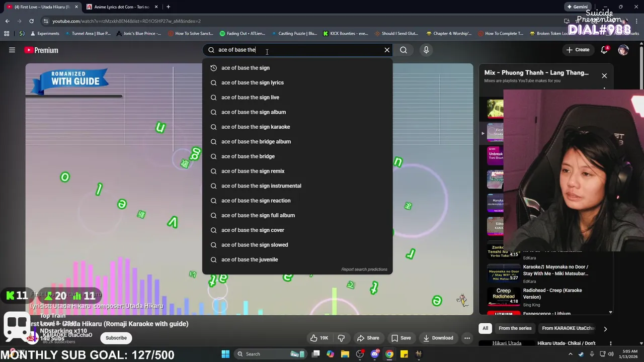Select the 'All' filter chip
This screenshot has height=362, width=644.
pos(485,328)
